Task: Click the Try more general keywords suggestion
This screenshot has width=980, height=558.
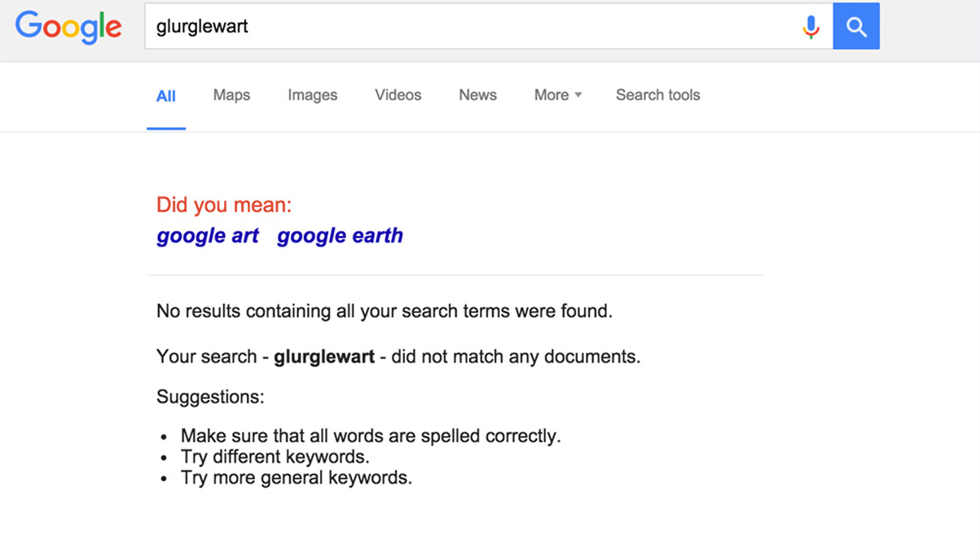Action: pyautogui.click(x=297, y=478)
